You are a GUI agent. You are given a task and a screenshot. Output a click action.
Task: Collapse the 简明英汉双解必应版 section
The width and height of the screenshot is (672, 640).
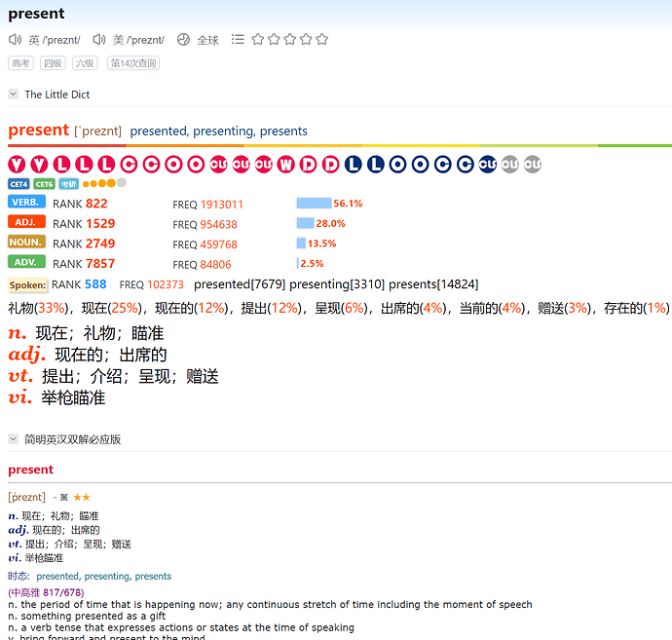pyautogui.click(x=14, y=439)
